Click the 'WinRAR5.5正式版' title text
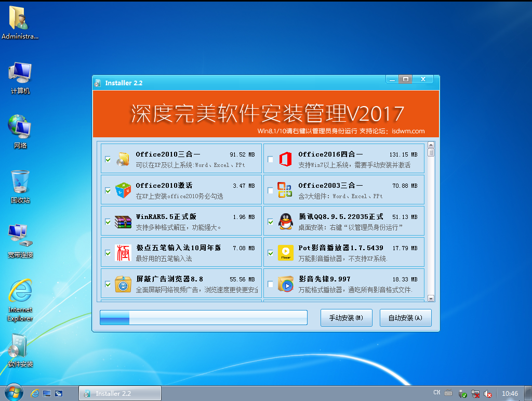This screenshot has height=401, width=532. 166,217
